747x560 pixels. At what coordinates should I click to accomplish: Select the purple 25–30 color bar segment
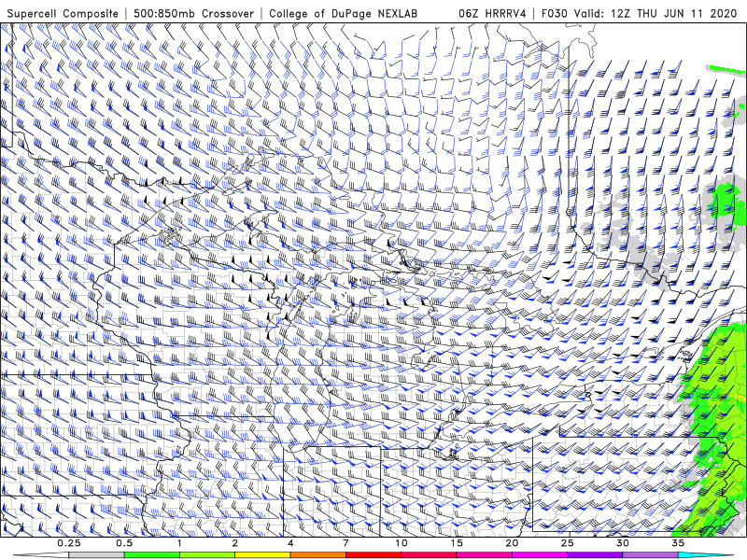tap(595, 555)
